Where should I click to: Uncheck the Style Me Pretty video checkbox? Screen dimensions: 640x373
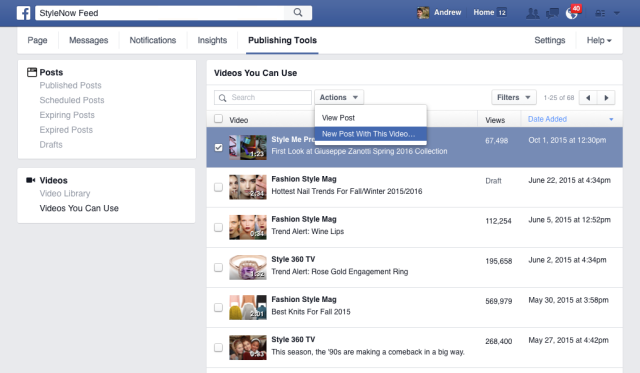click(218, 147)
